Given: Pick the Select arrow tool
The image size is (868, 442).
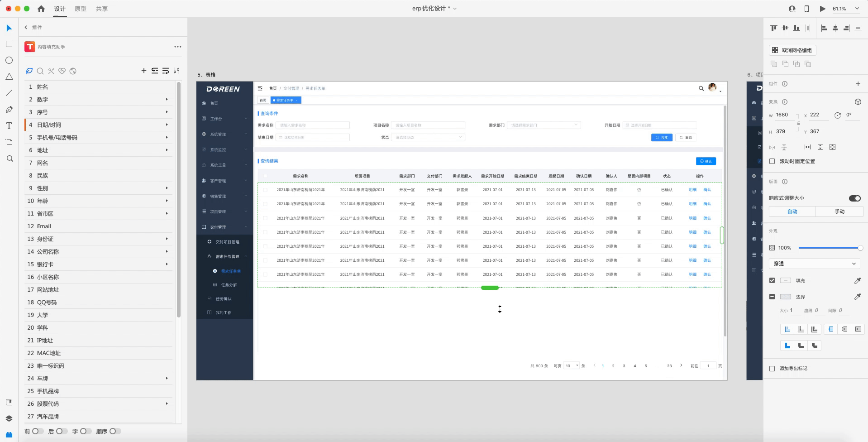Looking at the screenshot, I should [9, 28].
